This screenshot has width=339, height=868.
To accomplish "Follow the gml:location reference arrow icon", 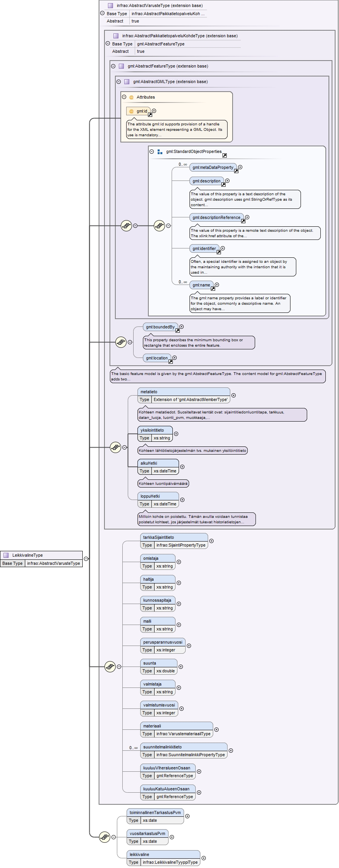I will click(x=170, y=362).
